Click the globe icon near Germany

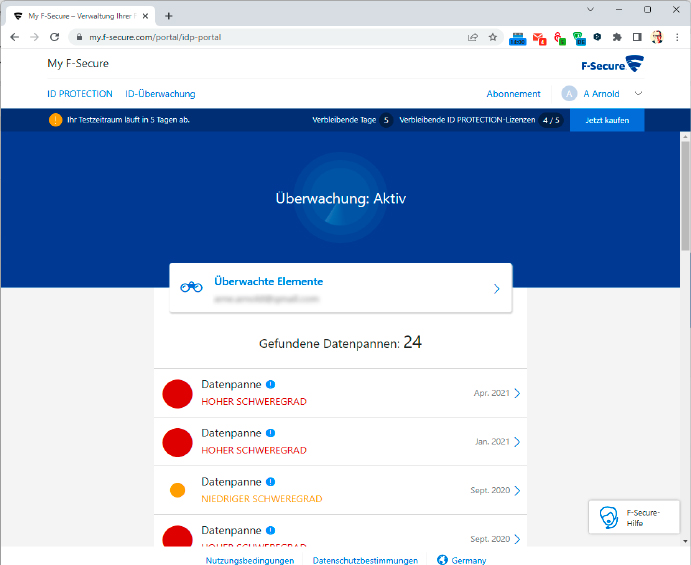pyautogui.click(x=442, y=560)
